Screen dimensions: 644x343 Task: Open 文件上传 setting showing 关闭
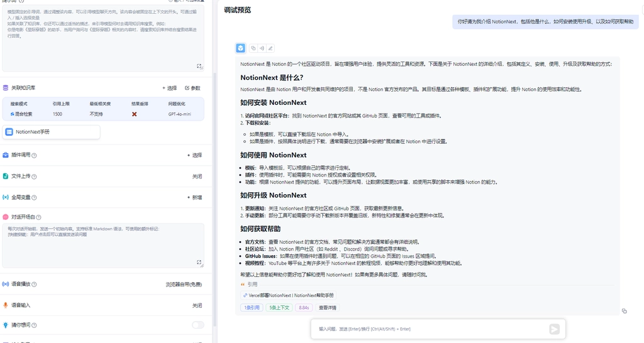[197, 177]
